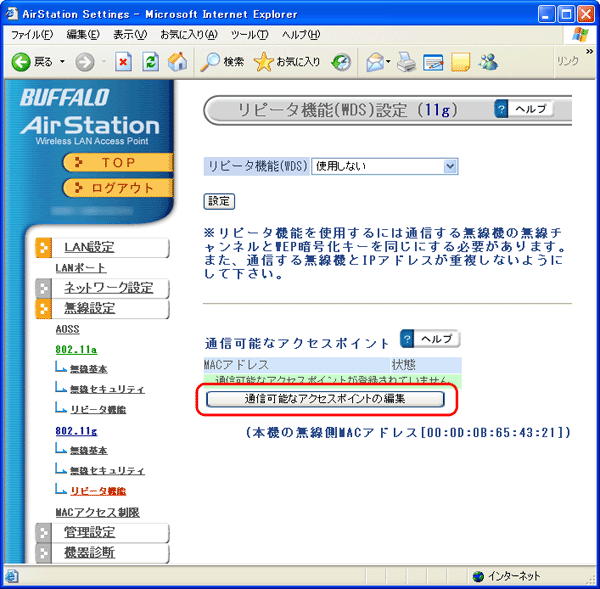Image resolution: width=600 pixels, height=589 pixels.
Task: Click 通信可能なアクセスポイントの編集 button
Action: [324, 399]
